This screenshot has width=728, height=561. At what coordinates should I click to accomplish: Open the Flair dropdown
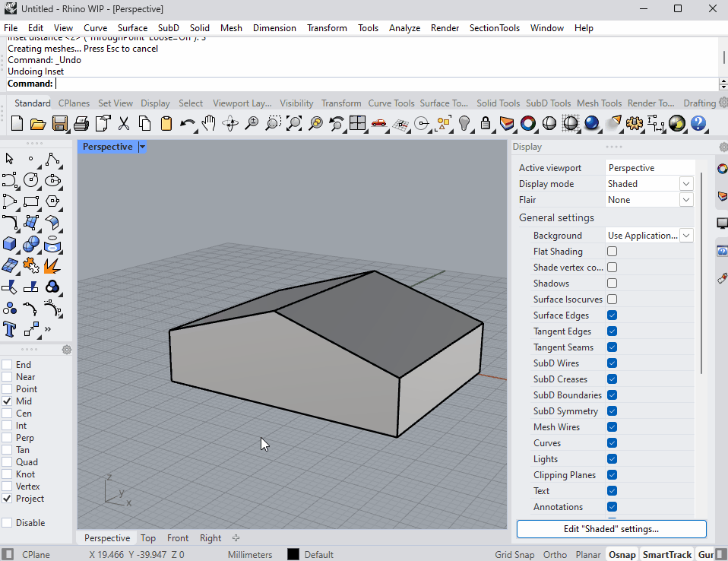[x=685, y=200]
